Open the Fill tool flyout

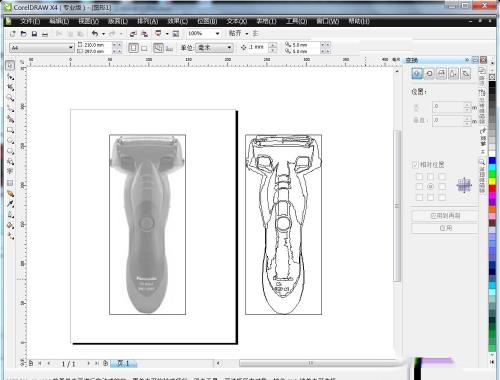tap(10, 225)
